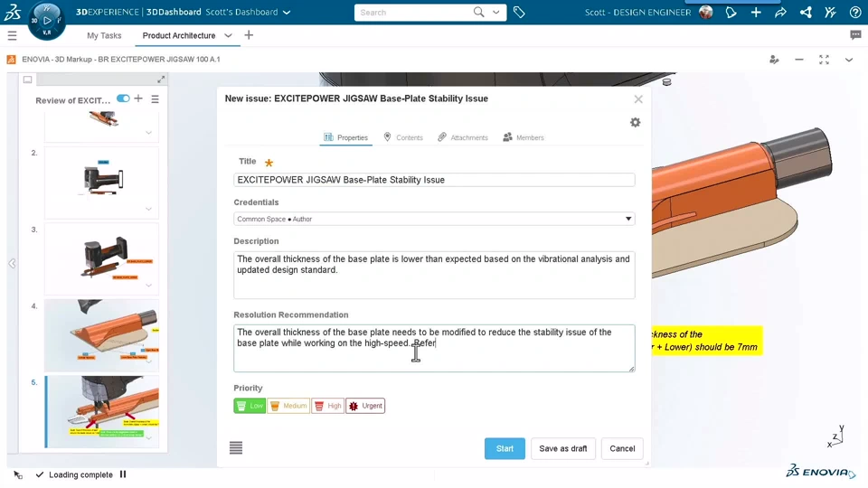
Task: Open the hamburger menu on the left
Action: (x=12, y=36)
